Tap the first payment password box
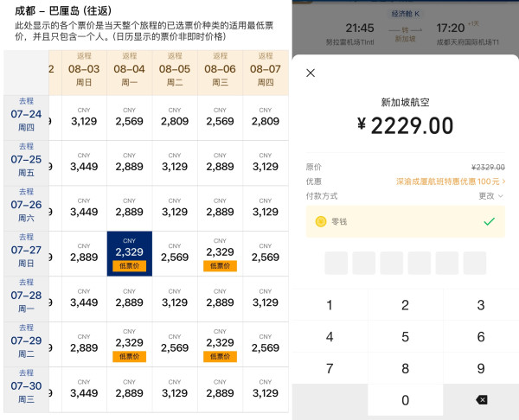This screenshot has width=519, height=420. pyautogui.click(x=336, y=263)
